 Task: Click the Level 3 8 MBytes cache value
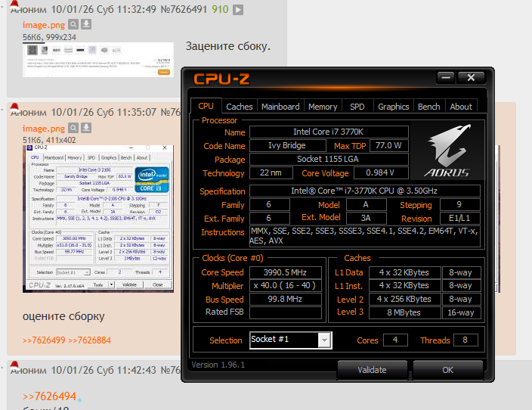pyautogui.click(x=404, y=312)
